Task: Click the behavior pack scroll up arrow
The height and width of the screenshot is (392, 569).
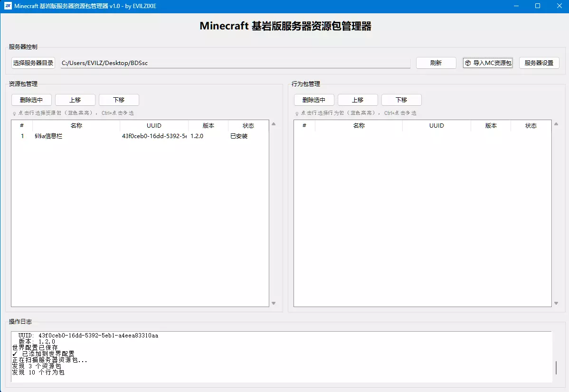Action: (556, 124)
